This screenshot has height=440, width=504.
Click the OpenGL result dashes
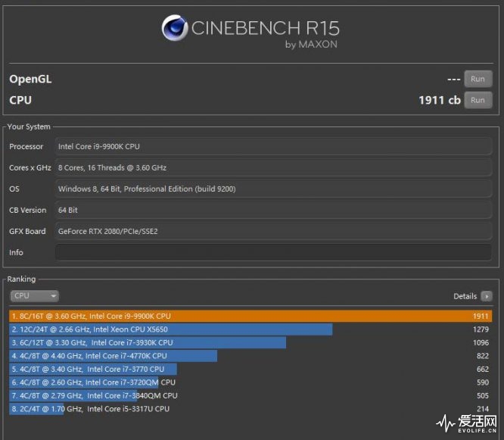453,80
